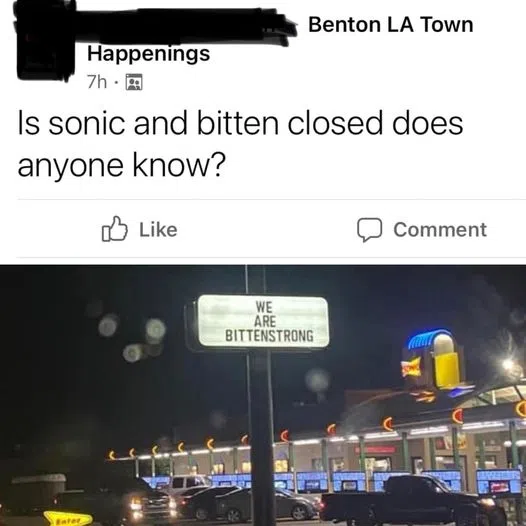Click the Comment speech bubble icon
The width and height of the screenshot is (526, 526).
369,230
